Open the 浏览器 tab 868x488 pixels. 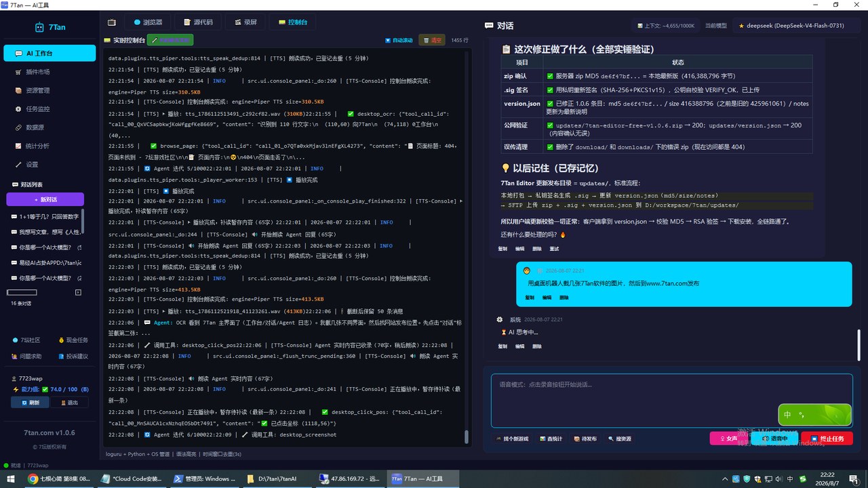point(148,22)
